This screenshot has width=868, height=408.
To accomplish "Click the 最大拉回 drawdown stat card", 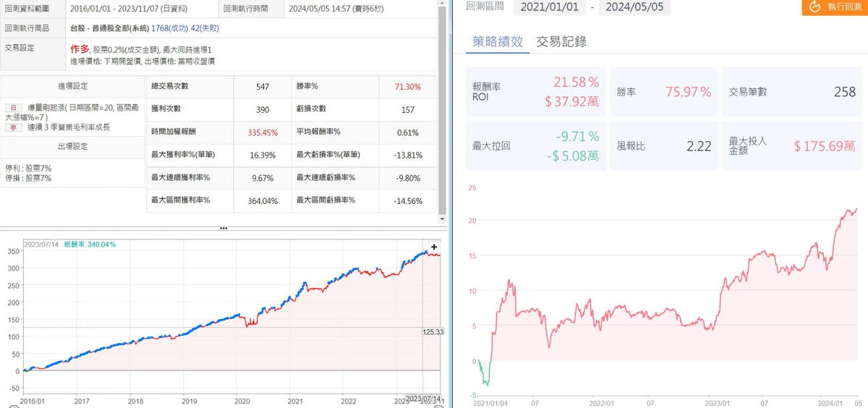I will coord(535,145).
